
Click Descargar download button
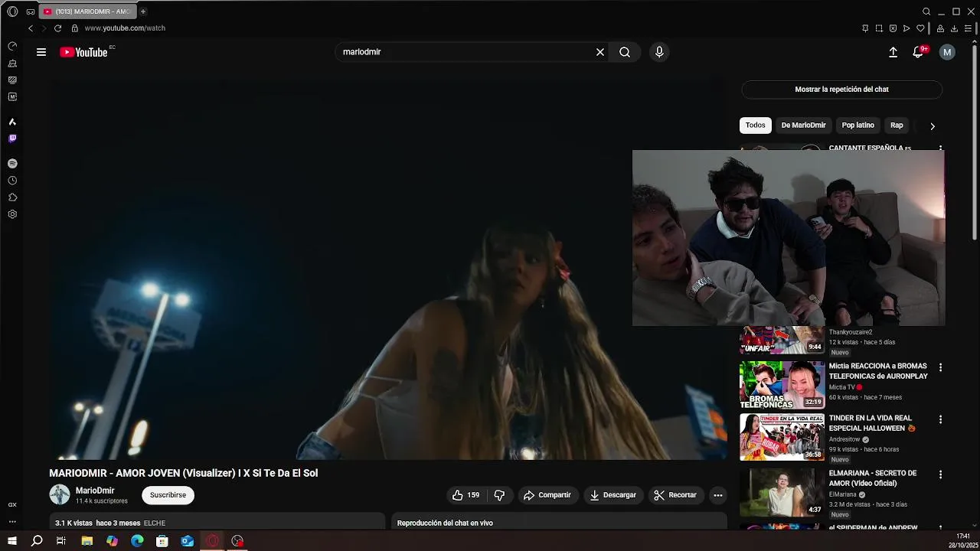612,495
